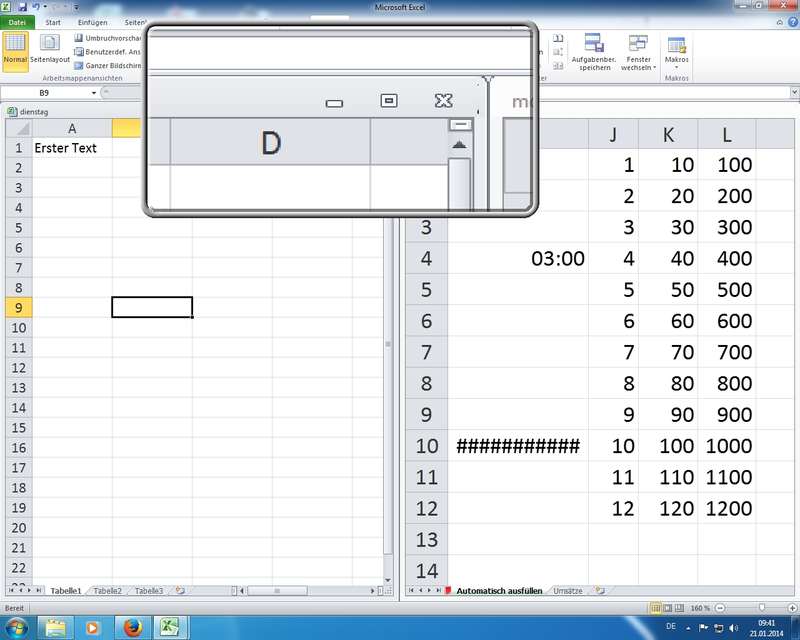
Task: Switch to the Einfügen ribbon tab
Action: (x=92, y=22)
